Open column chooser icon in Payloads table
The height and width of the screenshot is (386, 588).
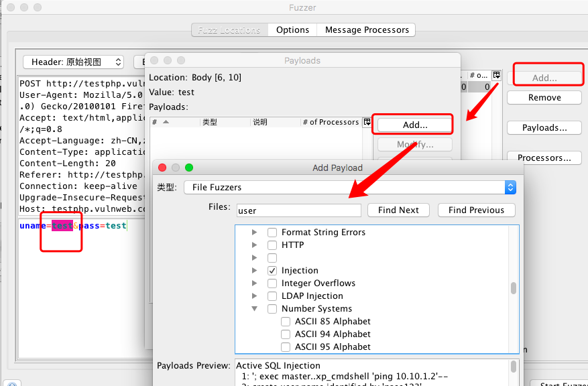click(x=367, y=122)
